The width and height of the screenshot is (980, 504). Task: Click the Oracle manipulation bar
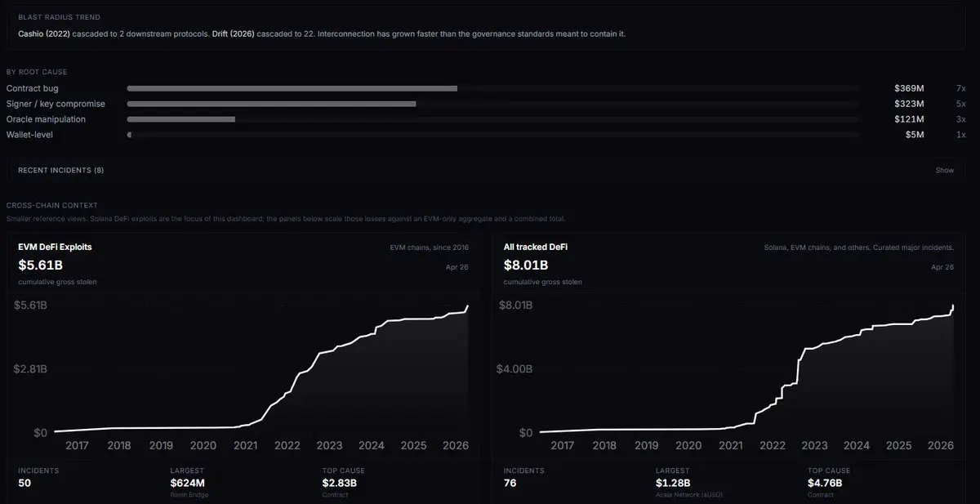pyautogui.click(x=180, y=119)
